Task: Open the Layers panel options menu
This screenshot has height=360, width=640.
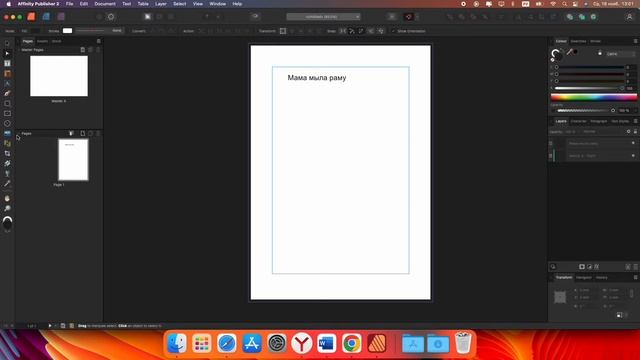Action: coord(635,121)
